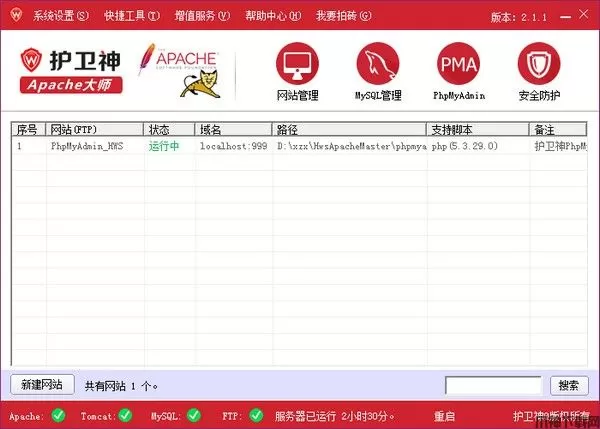The image size is (600, 429).
Task: Click the Tomcat status green checkmark
Action: [x=125, y=415]
